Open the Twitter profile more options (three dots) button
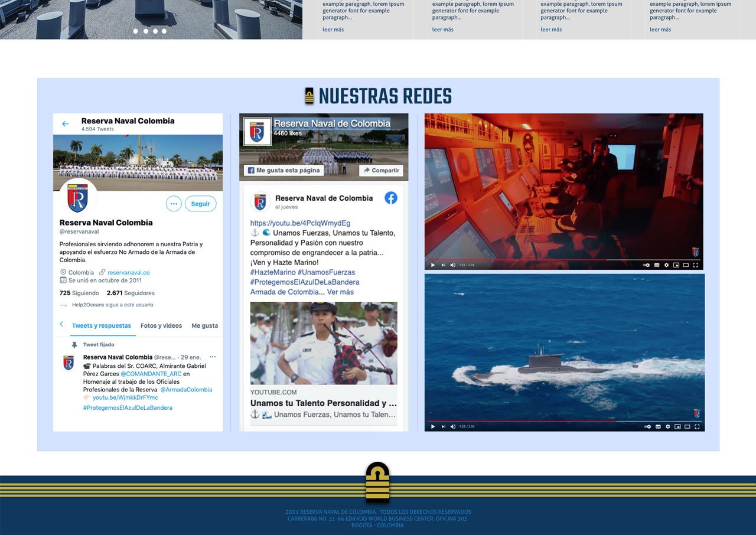 174,204
